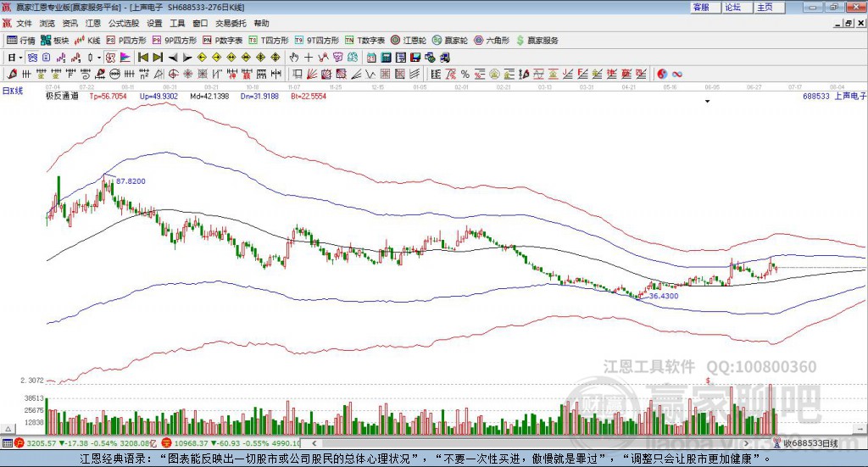
Task: Click the Md=42.1398 value
Action: (x=209, y=97)
